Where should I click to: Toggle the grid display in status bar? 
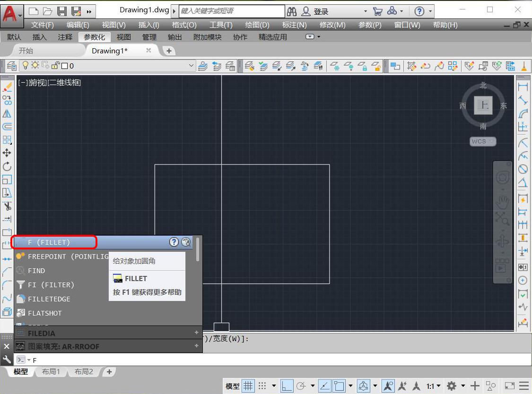[x=248, y=386]
